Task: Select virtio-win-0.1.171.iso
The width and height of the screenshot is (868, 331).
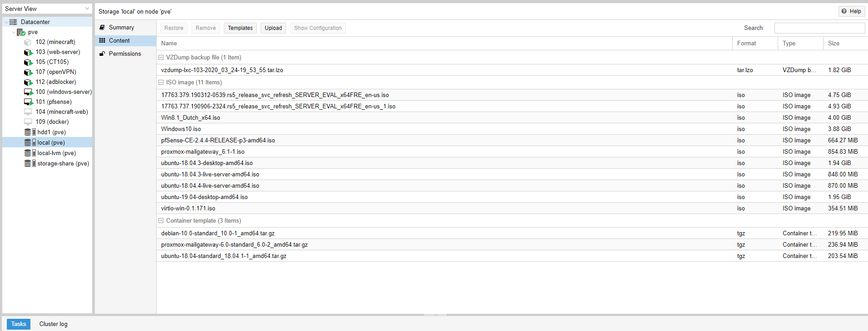Action: (x=512, y=208)
